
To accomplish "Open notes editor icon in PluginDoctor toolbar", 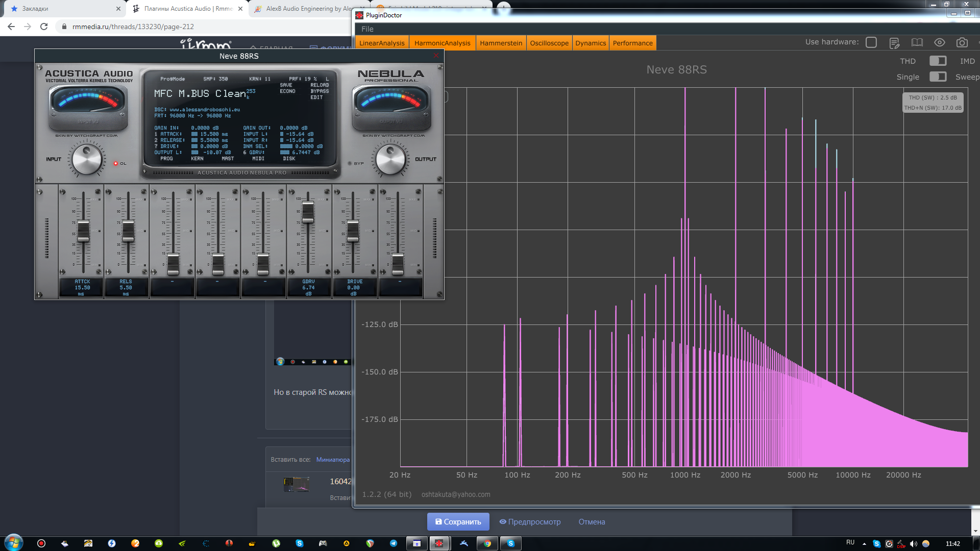I will [894, 43].
